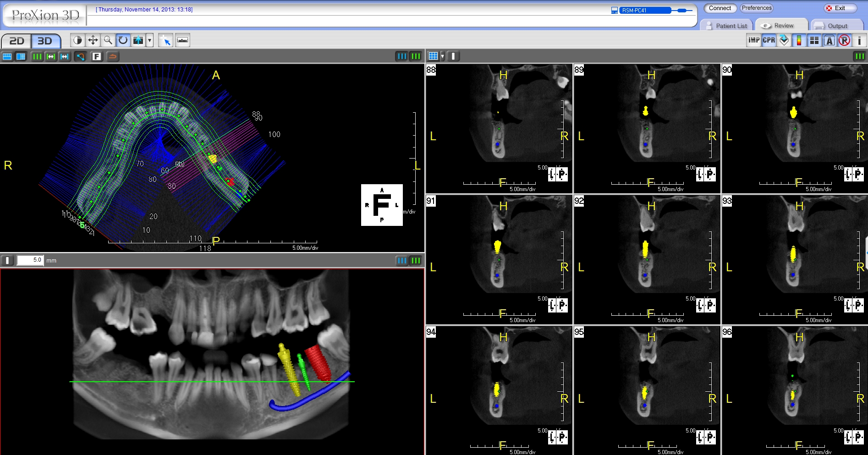Toggle the crossed-out R marker button
This screenshot has height=455, width=868.
[x=845, y=40]
